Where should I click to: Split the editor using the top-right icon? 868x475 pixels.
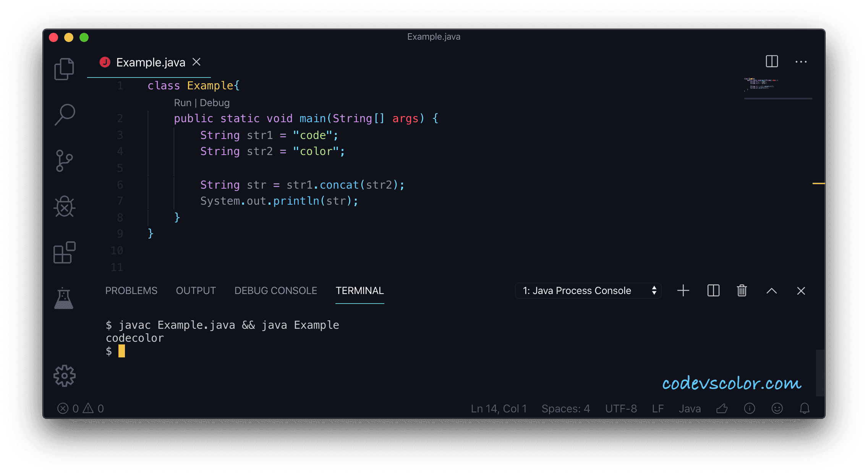pos(771,61)
